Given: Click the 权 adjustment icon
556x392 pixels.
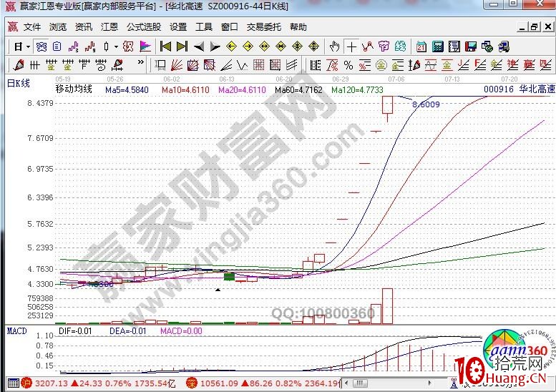Looking at the screenshot, I should coord(128,46).
